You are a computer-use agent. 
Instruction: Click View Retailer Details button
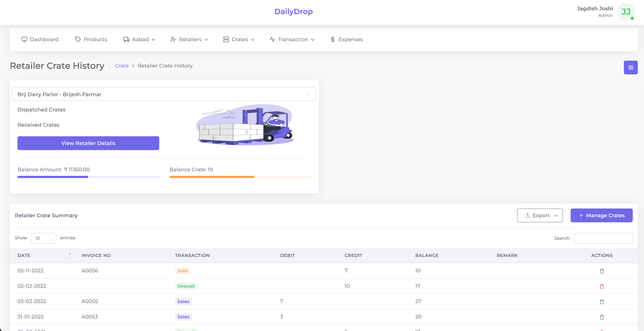(x=88, y=143)
